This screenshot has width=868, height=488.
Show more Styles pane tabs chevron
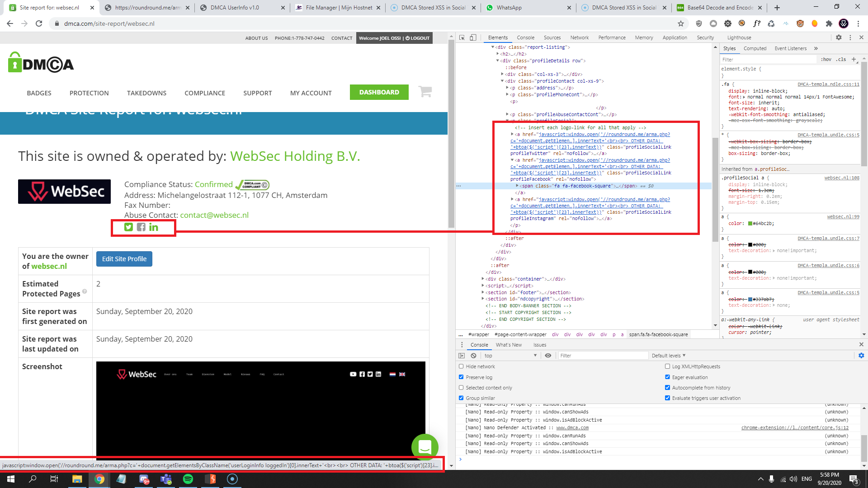point(816,48)
